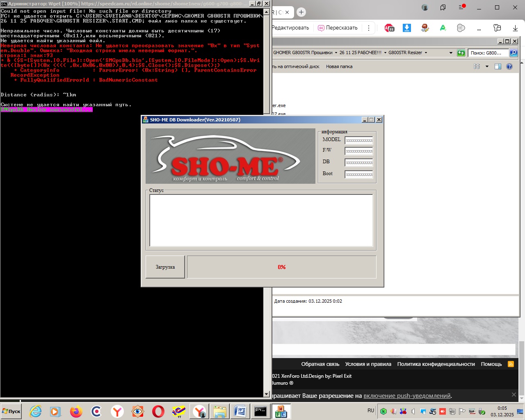The image size is (525, 420).
Task: Open a new browser tab with plus
Action: pos(301,12)
